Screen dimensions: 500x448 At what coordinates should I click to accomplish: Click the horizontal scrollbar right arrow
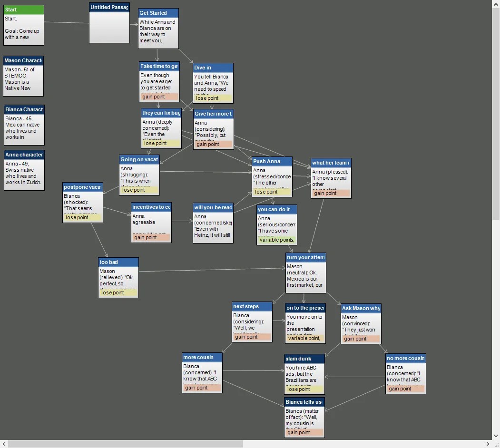pyautogui.click(x=488, y=444)
